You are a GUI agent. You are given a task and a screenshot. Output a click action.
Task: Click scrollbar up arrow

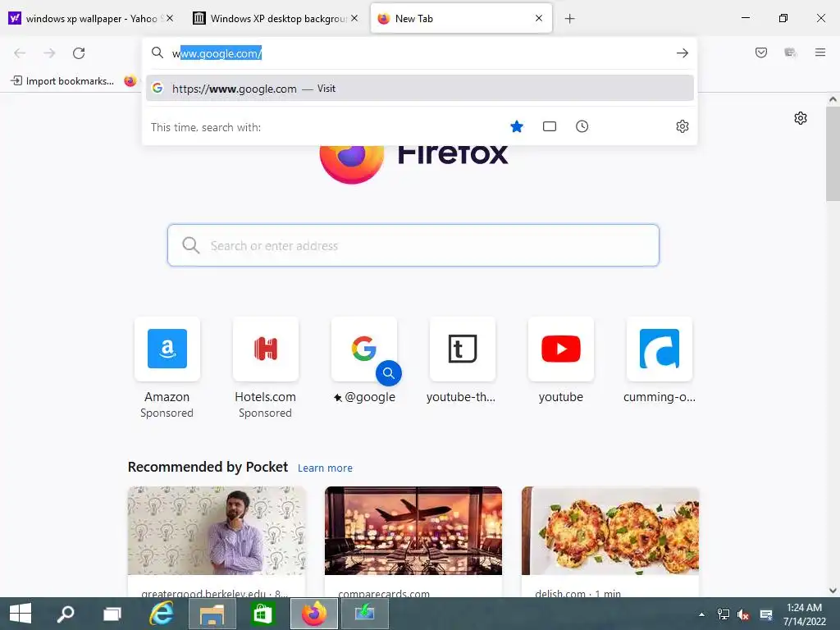[833, 99]
